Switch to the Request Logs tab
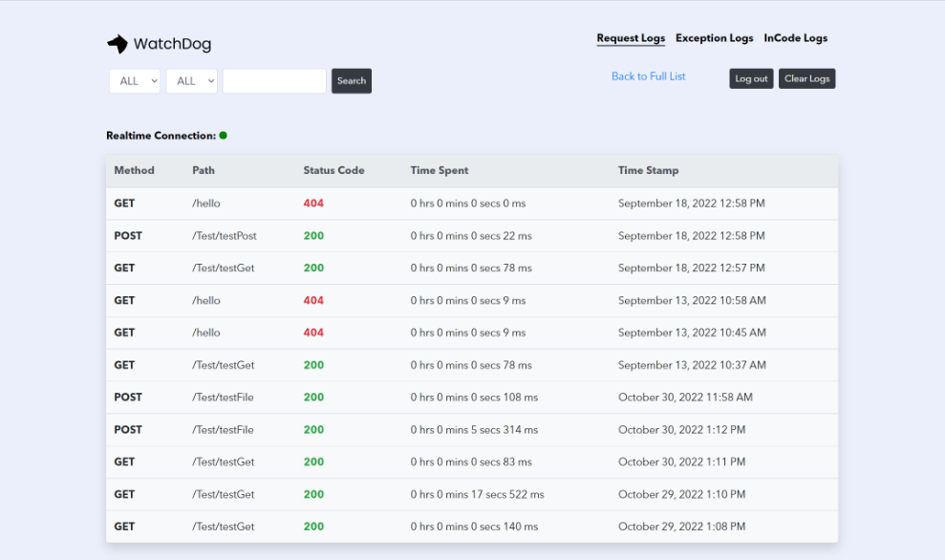 coord(631,38)
